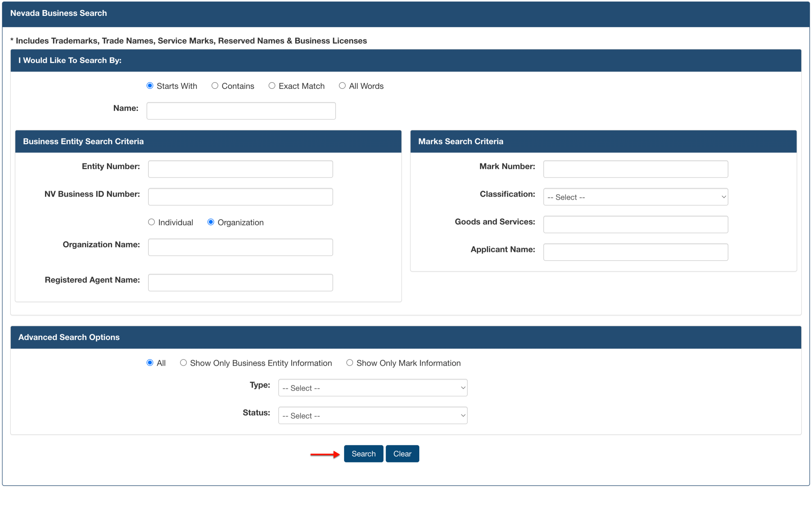Select the All Words option

(342, 86)
